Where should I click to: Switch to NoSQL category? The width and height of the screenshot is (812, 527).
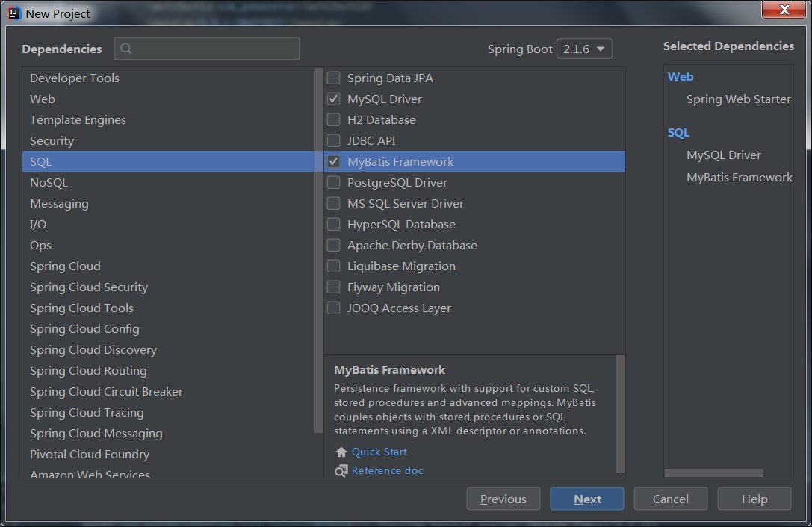coord(168,182)
